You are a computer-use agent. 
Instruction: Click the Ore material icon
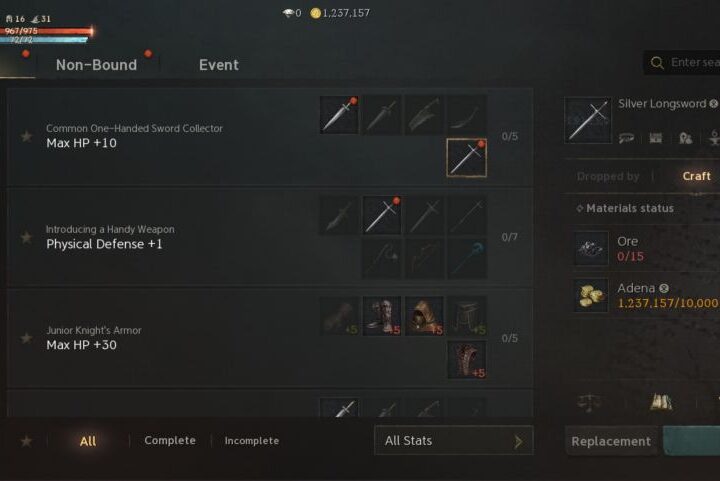[591, 248]
